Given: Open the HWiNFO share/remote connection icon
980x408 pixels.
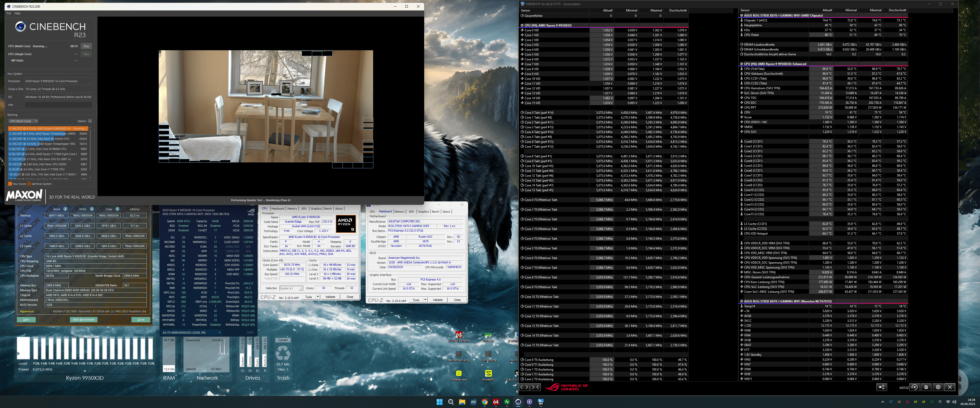Looking at the screenshot, I should click(x=881, y=387).
